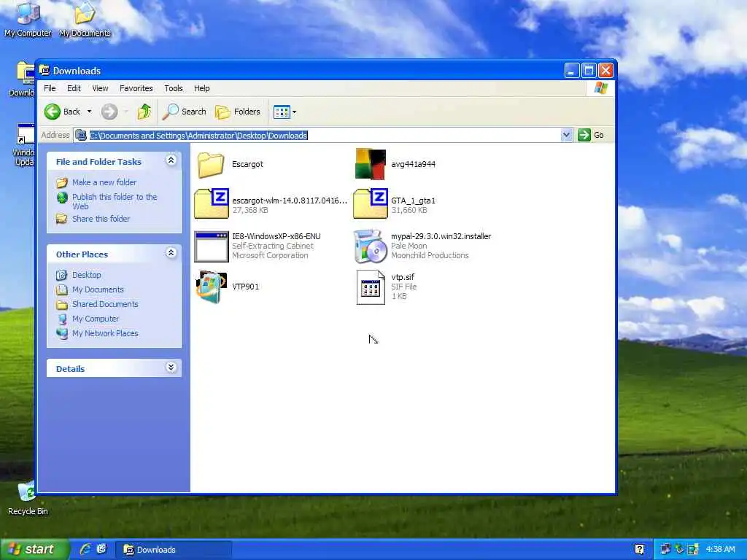Go back with the green Back arrow
The image size is (747, 560).
point(63,112)
